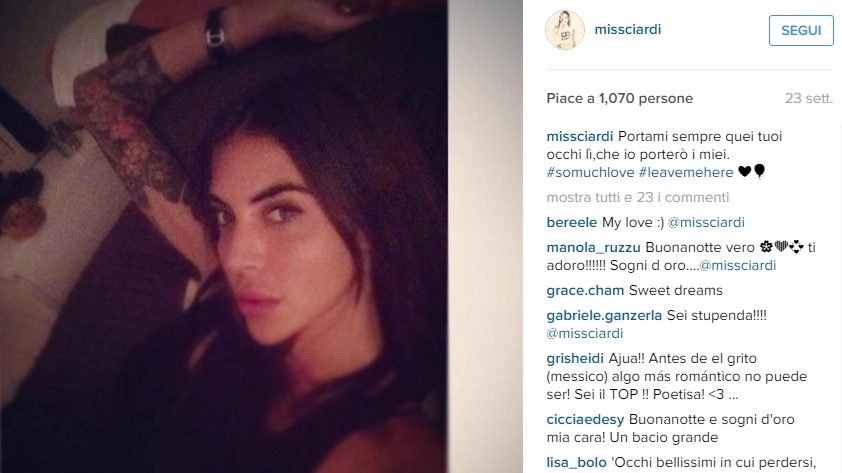This screenshot has height=473, width=842.
Task: View 'Piace a 1,070 persone' likes list
Action: [619, 98]
